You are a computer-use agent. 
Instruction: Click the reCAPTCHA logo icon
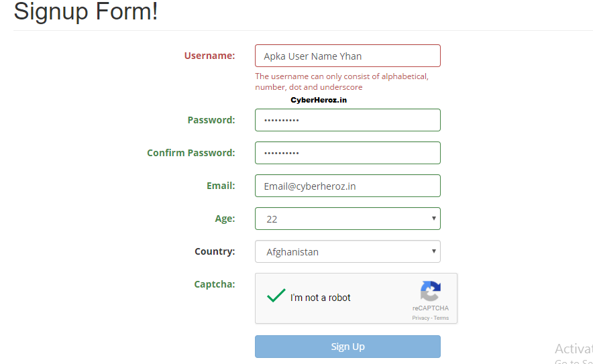430,291
